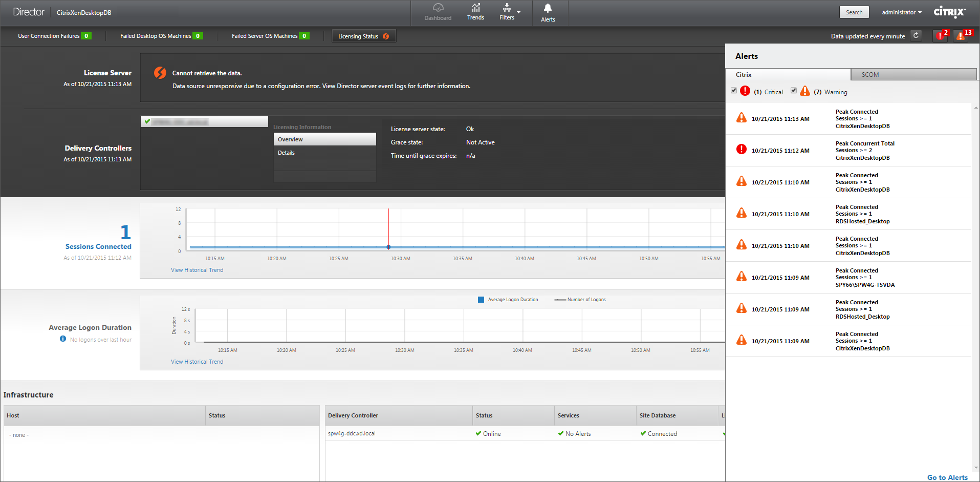The image size is (980, 482).
Task: View Historical Trend for Sessions Connected
Action: [197, 270]
